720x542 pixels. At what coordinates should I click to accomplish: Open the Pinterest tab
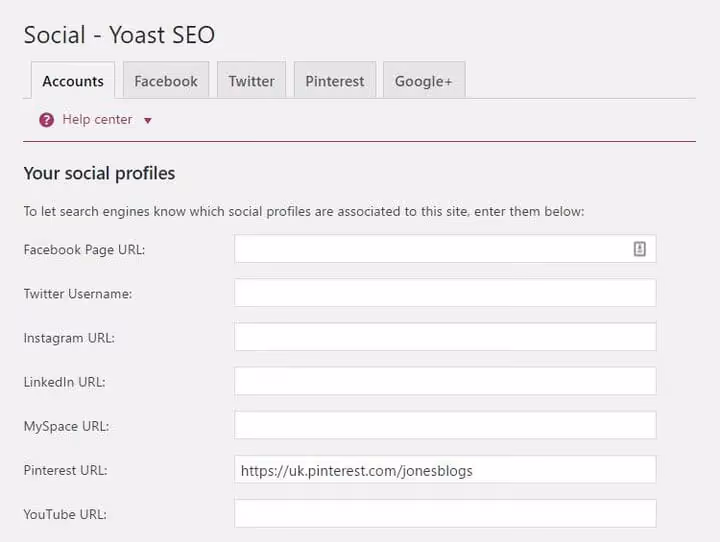(335, 81)
